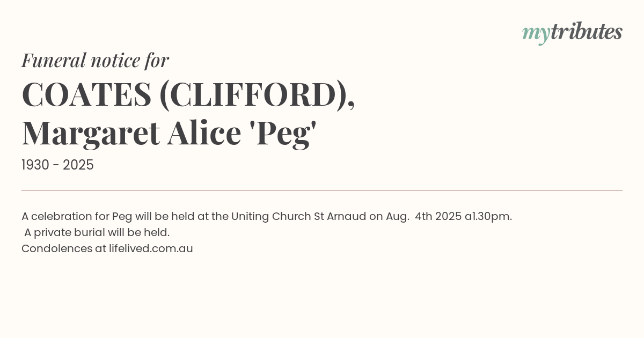This screenshot has height=338, width=644.
Task: Click the middle name Alice
Action: (x=204, y=134)
